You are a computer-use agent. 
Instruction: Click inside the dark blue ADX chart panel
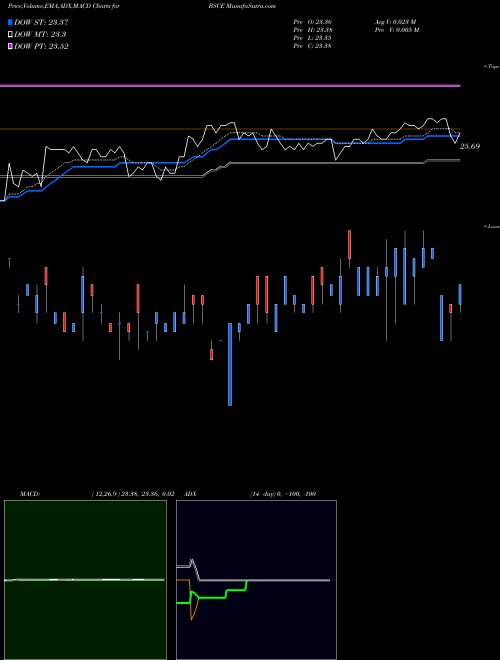tap(256, 580)
